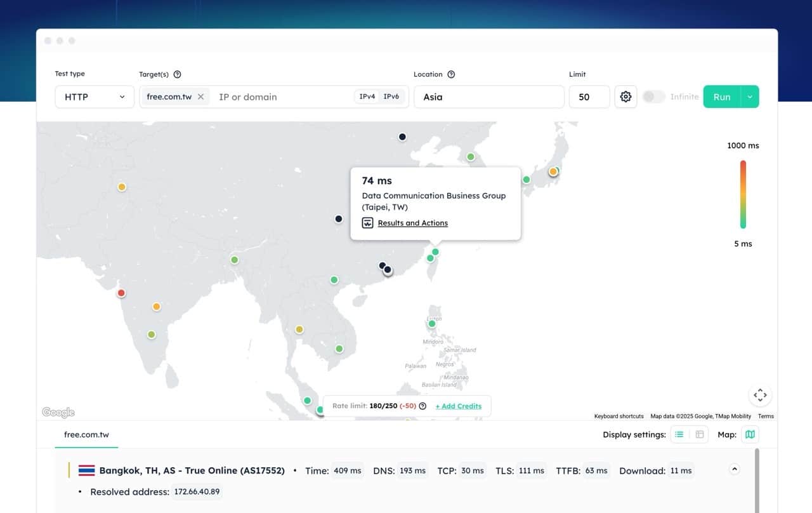Viewport: 812px width, 513px height.
Task: Click the map pan control icon
Action: coord(760,395)
